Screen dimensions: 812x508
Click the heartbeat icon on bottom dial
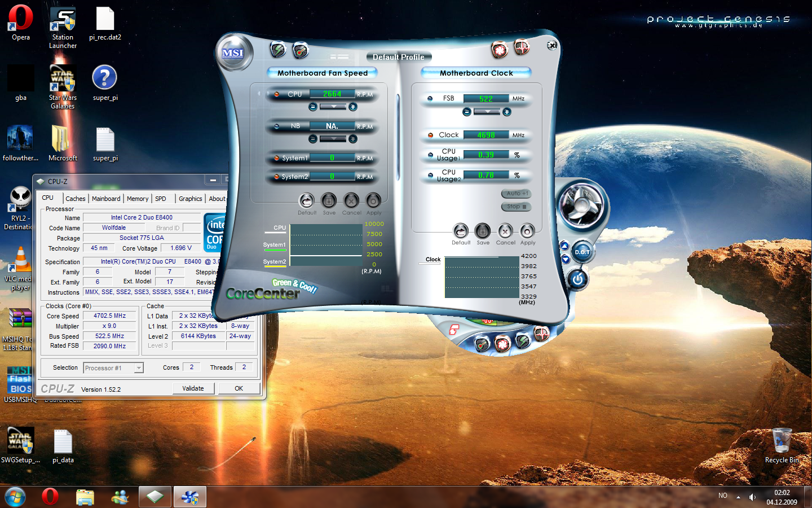coord(541,334)
